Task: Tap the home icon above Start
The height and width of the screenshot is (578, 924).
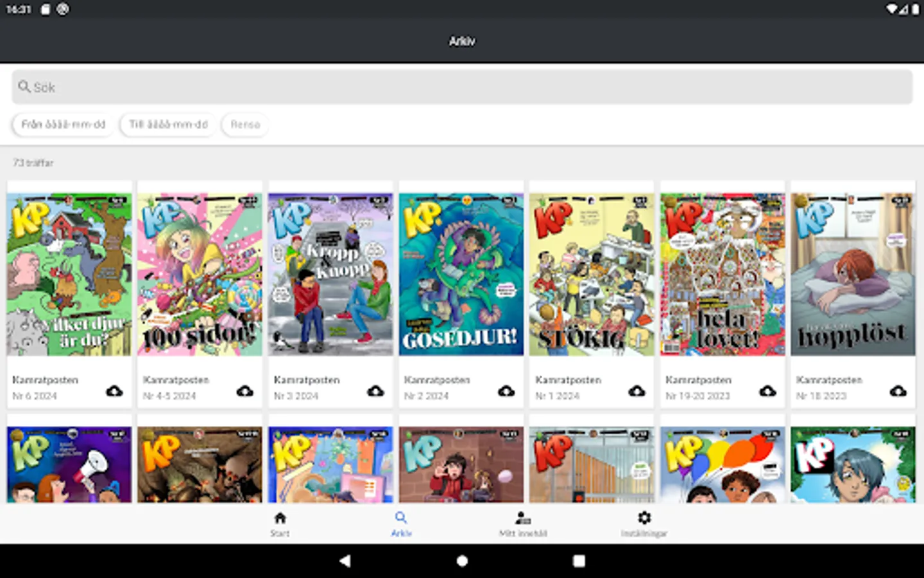Action: [x=280, y=516]
